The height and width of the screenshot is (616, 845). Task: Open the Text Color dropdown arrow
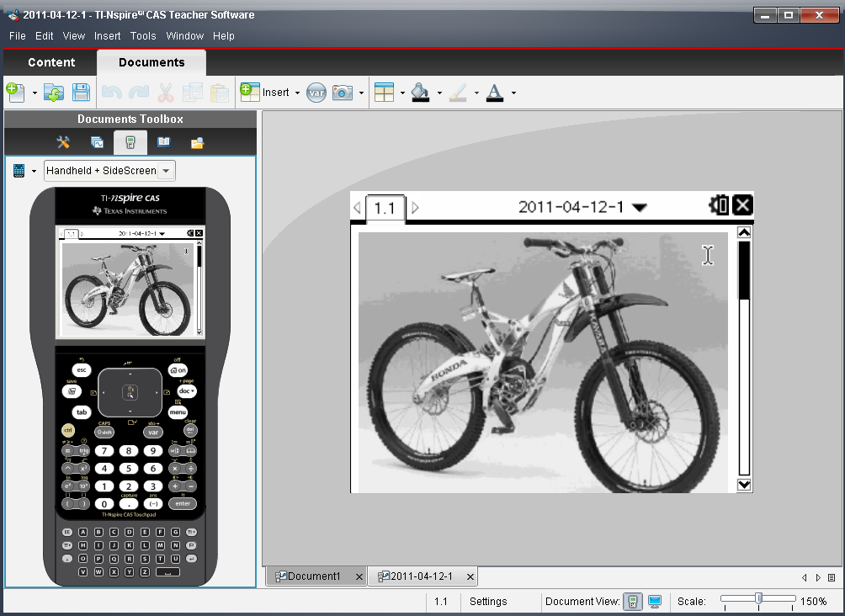(513, 93)
